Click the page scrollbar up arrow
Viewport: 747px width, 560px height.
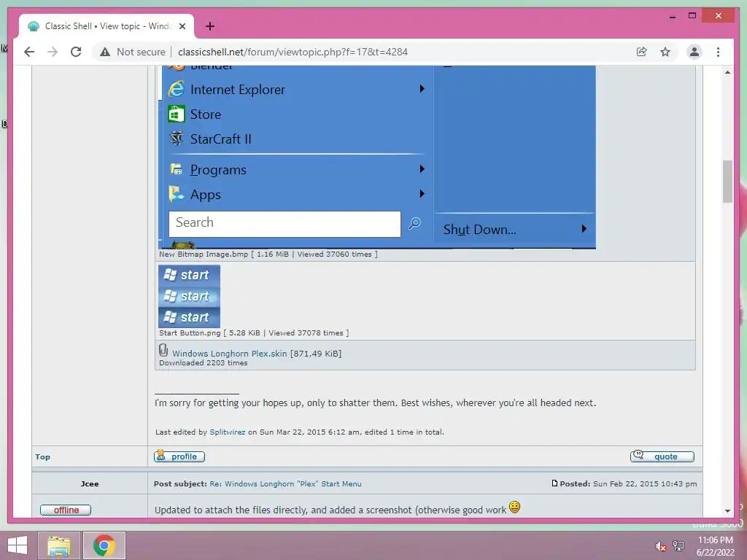(727, 72)
